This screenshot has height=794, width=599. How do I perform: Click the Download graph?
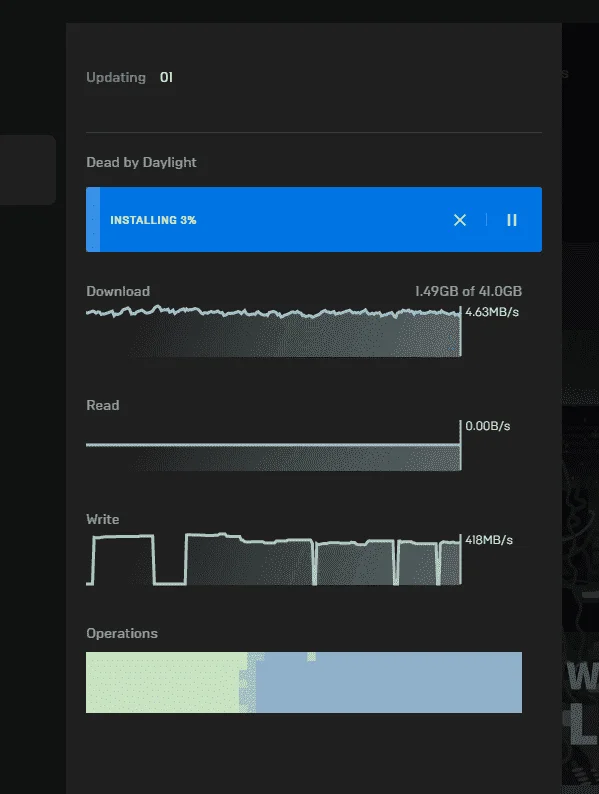[273, 331]
